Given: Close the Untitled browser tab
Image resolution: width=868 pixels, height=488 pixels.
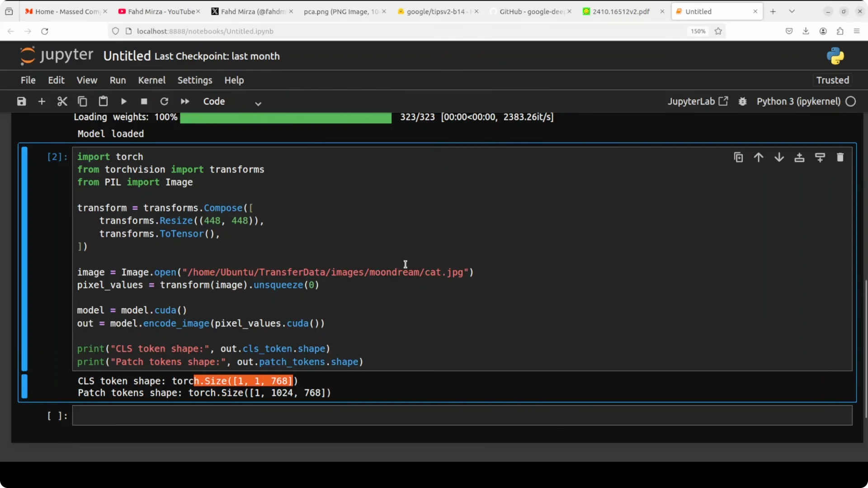Looking at the screenshot, I should tap(755, 11).
